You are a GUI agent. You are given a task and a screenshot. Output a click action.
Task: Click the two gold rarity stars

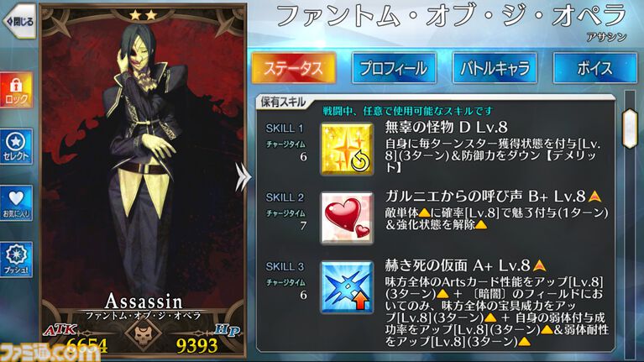click(x=143, y=16)
